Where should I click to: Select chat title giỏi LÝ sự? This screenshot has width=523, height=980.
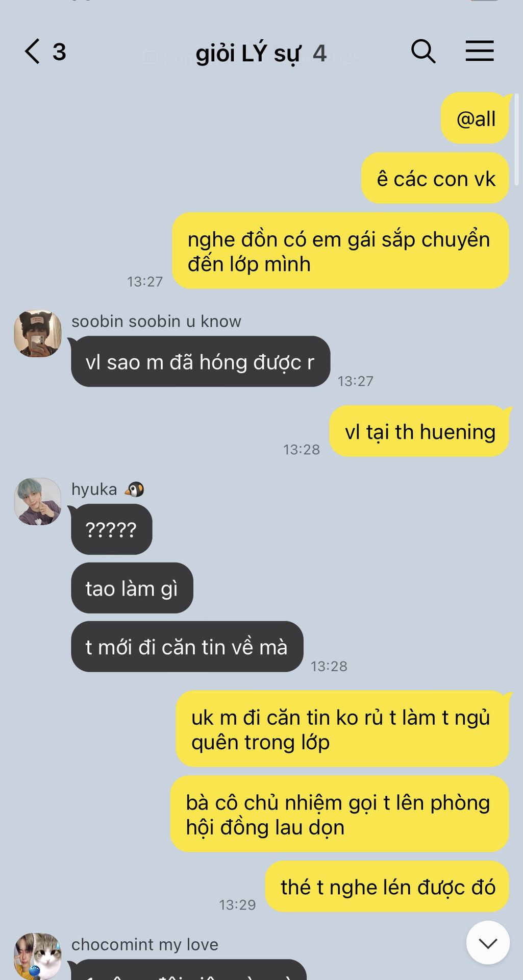pyautogui.click(x=248, y=53)
